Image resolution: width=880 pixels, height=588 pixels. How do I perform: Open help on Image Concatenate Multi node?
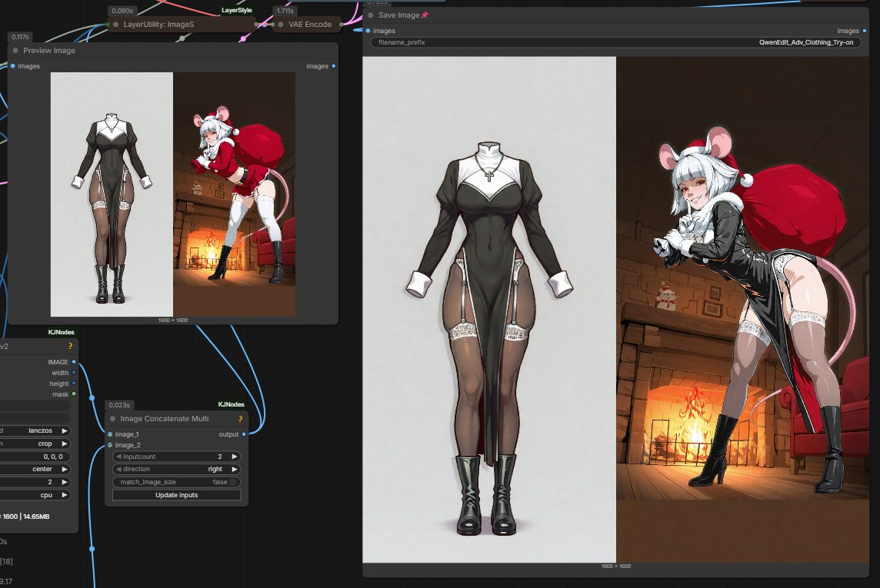click(x=240, y=419)
